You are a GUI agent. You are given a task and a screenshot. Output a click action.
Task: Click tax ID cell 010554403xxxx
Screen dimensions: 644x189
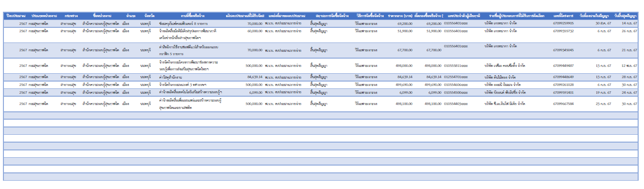[456, 104]
